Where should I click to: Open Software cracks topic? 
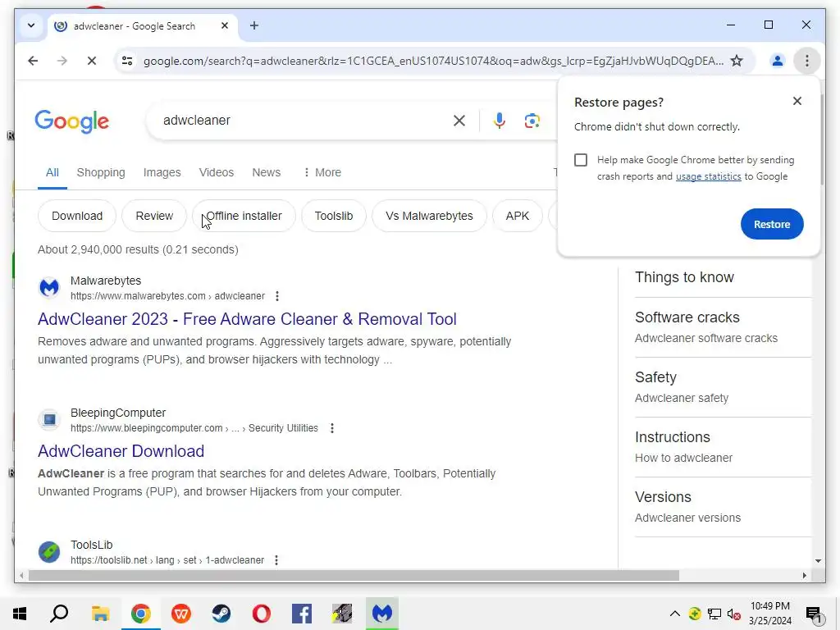(724, 327)
